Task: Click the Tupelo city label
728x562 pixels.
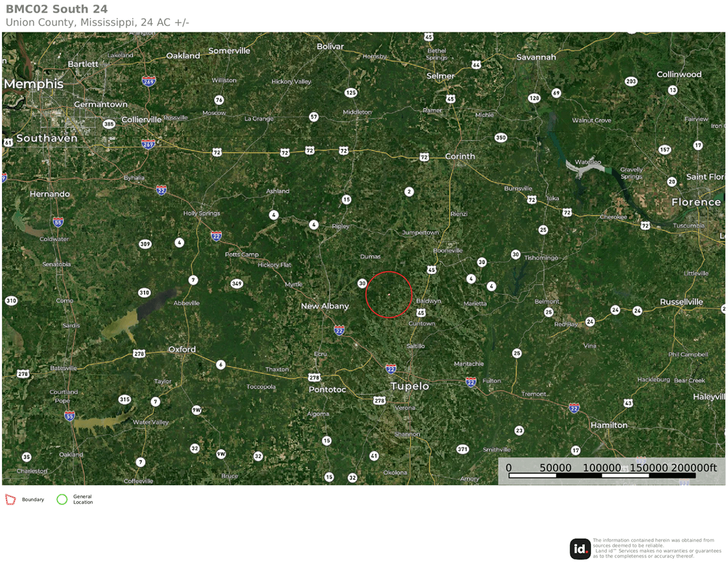Action: 410,386
